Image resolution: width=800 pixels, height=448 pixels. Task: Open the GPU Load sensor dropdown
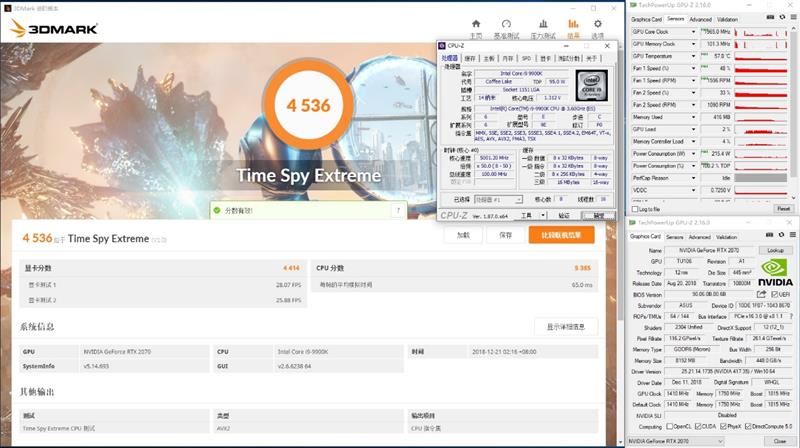tap(693, 130)
